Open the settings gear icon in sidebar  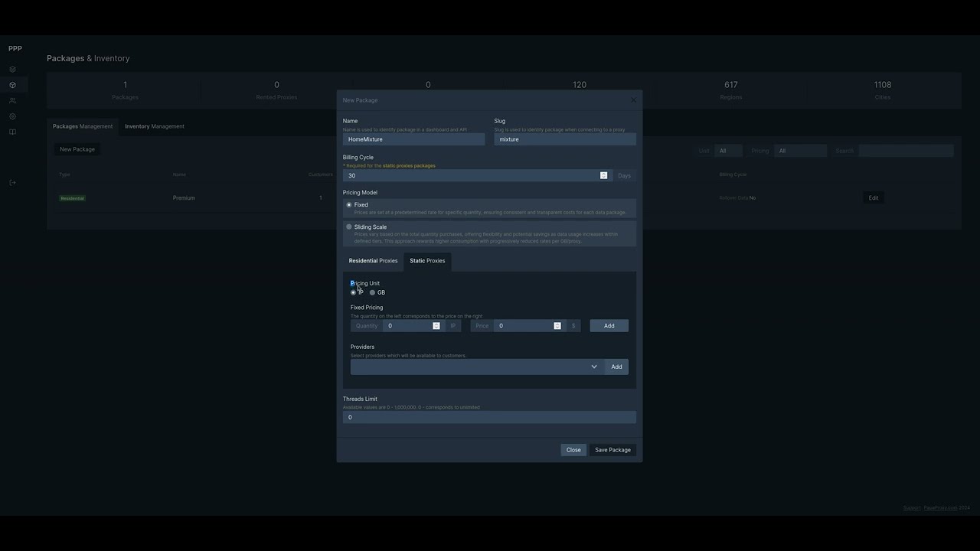[x=12, y=116]
